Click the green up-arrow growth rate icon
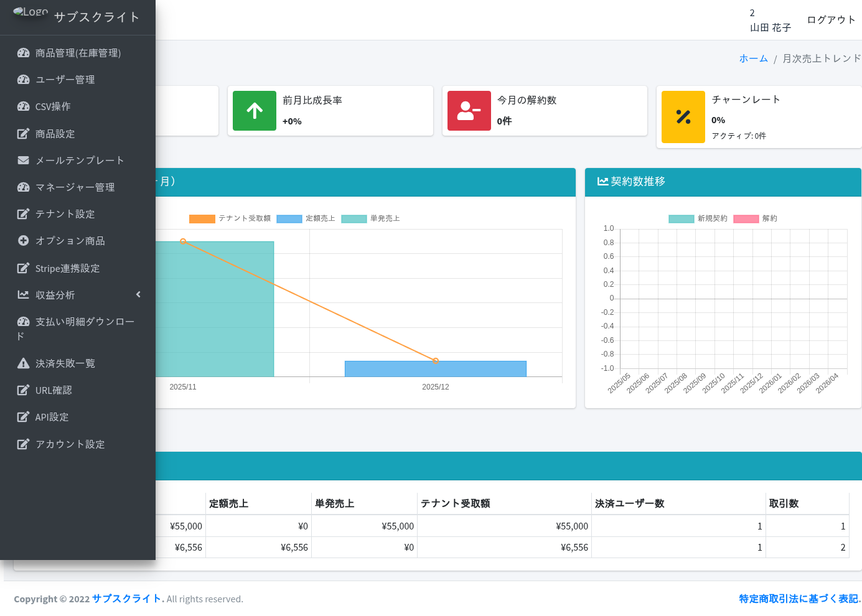This screenshot has width=862, height=616. (x=254, y=111)
